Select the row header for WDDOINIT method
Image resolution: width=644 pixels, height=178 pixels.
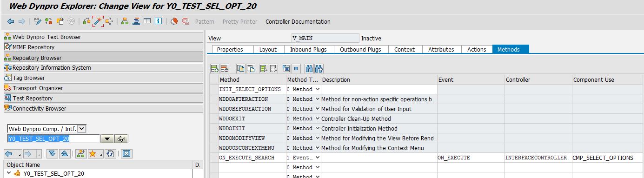[214, 128]
